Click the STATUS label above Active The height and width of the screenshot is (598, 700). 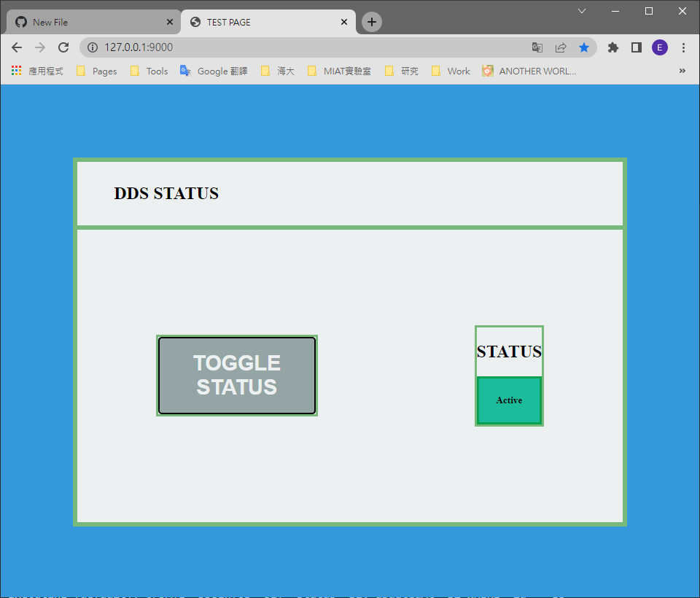coord(509,352)
